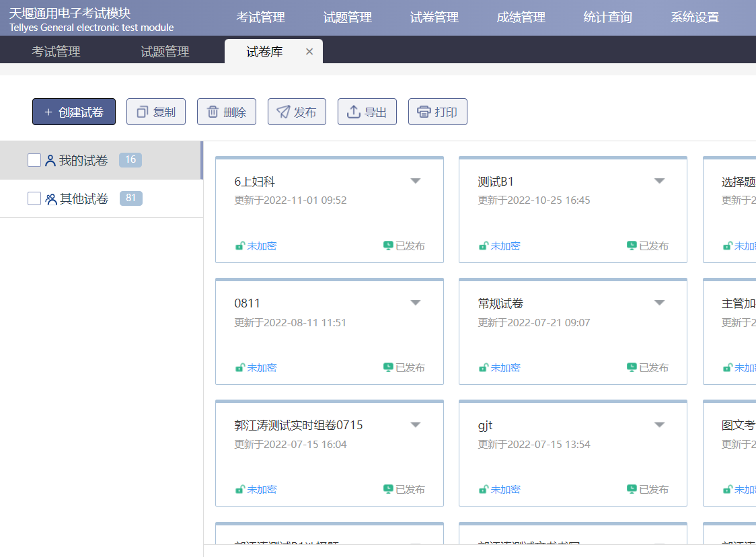Check the 我的试卷 checkbox
This screenshot has width=756, height=557.
click(x=34, y=160)
